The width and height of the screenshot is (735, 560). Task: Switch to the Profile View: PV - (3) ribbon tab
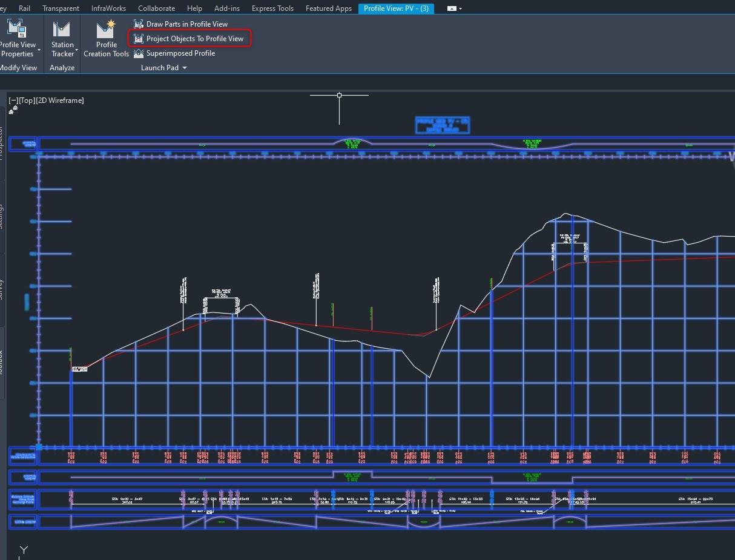[396, 8]
